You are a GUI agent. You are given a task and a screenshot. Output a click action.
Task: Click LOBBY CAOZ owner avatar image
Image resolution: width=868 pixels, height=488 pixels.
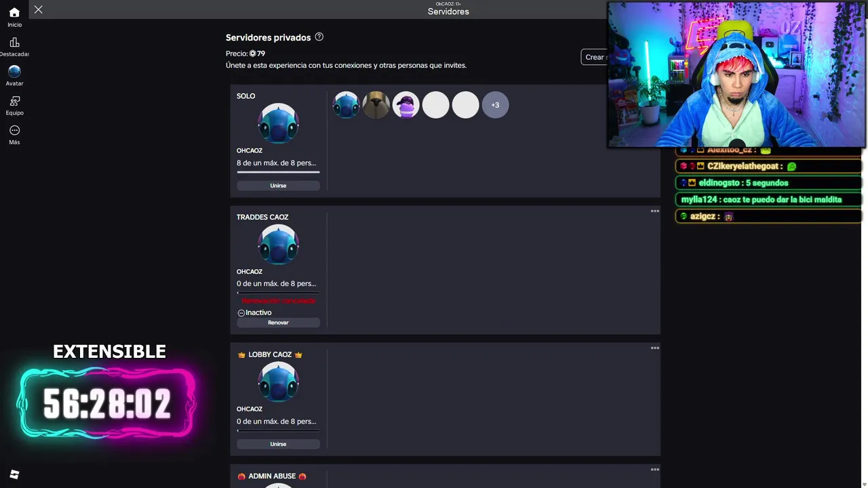tap(278, 382)
